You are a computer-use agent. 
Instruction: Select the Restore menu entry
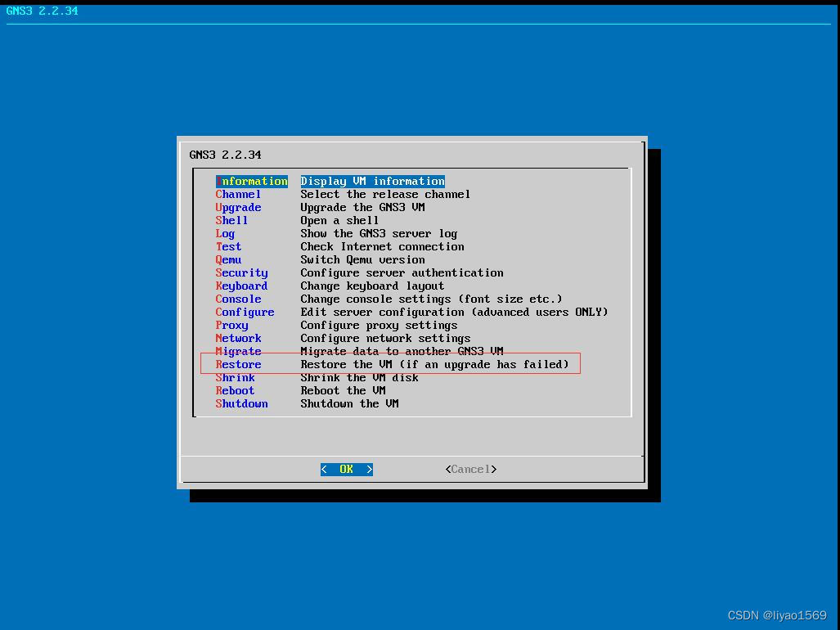[x=238, y=365]
